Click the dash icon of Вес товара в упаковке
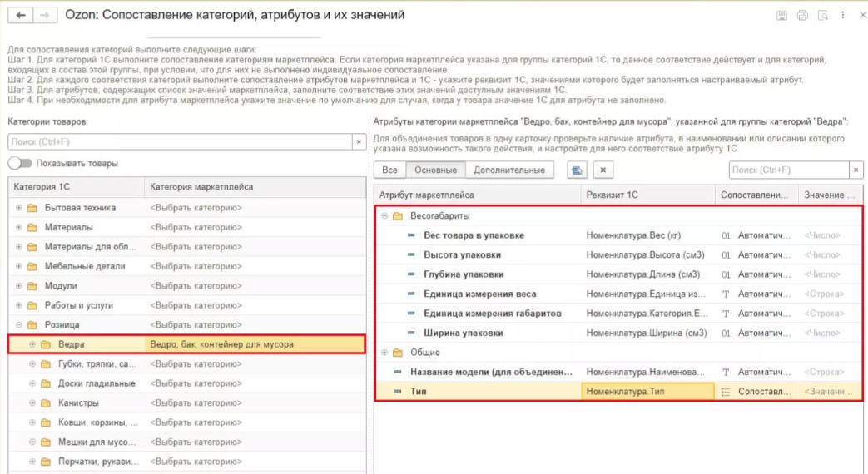 (411, 235)
